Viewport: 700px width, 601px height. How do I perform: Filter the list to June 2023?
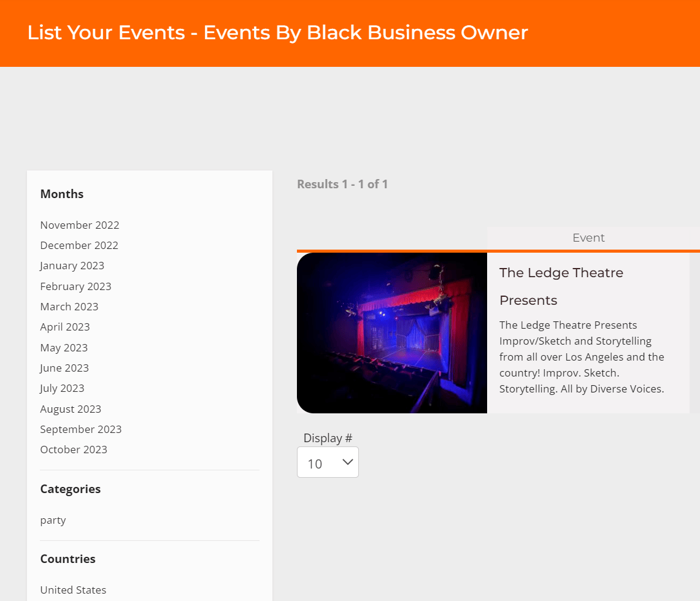pos(64,368)
